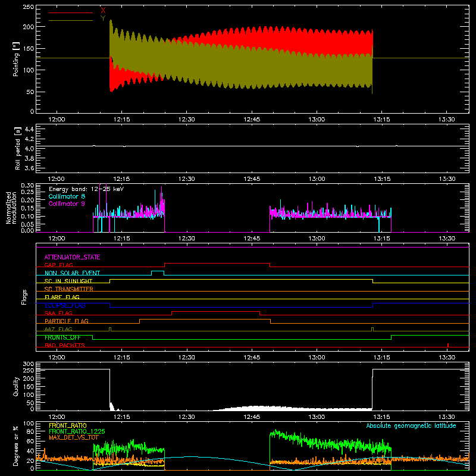Click the 'Flags' vertical axis title
The image size is (476, 476).
coord(24,297)
